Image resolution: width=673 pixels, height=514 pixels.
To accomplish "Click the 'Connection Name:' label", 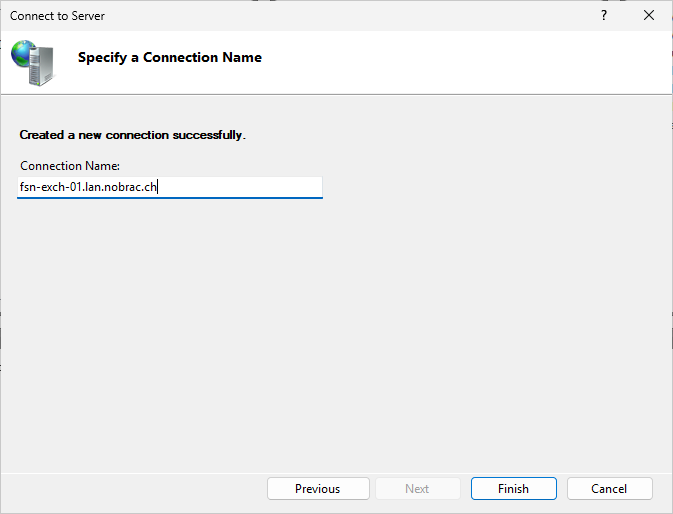I will point(70,166).
